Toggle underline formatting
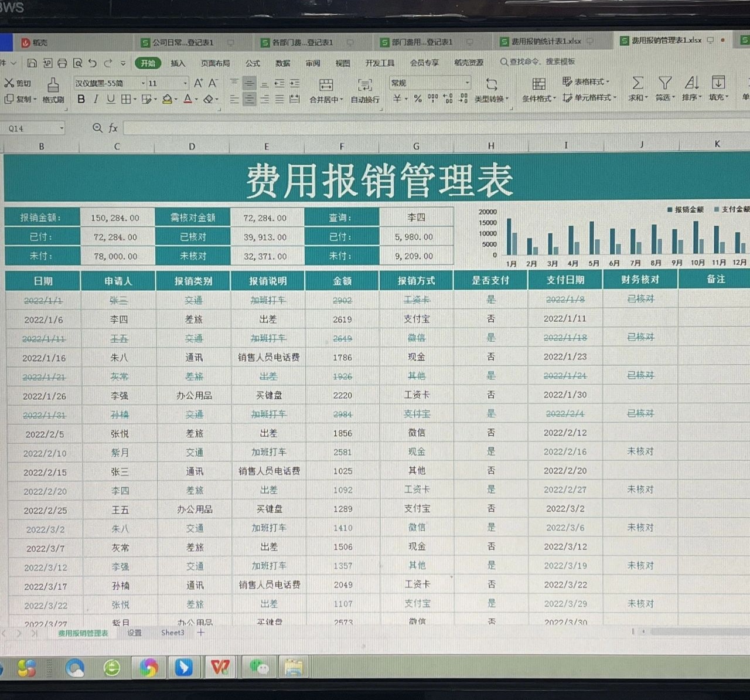 [x=111, y=100]
